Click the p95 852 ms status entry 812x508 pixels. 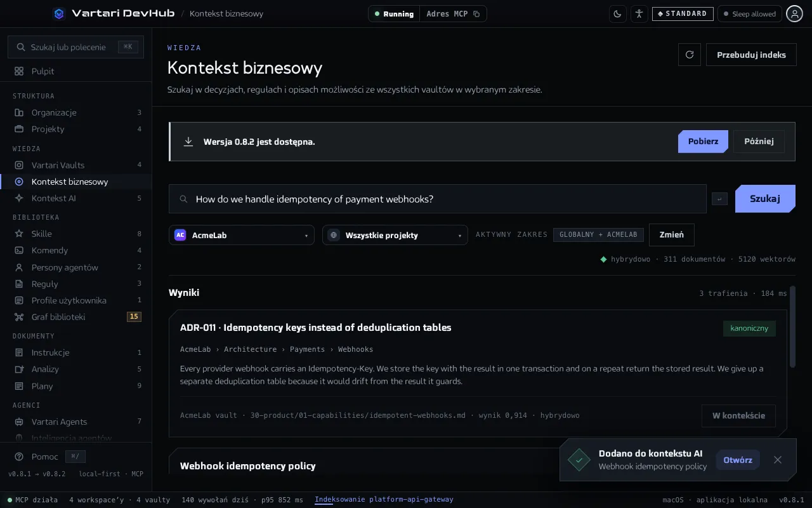coord(282,500)
